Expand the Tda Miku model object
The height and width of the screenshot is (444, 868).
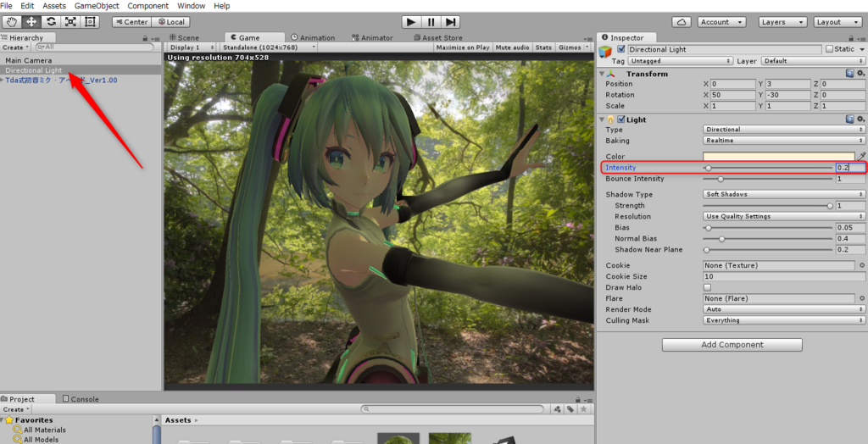(3, 80)
